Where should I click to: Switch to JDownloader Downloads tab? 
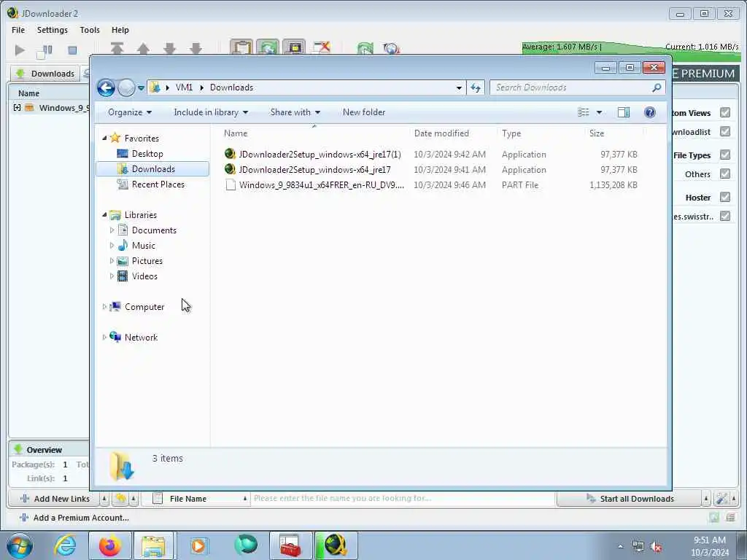click(x=45, y=74)
